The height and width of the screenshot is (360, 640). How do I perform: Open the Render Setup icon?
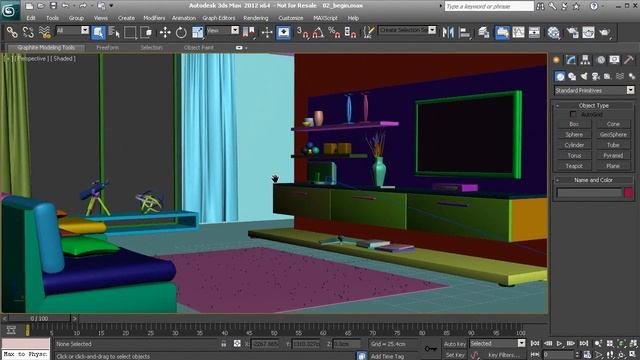pos(572,32)
